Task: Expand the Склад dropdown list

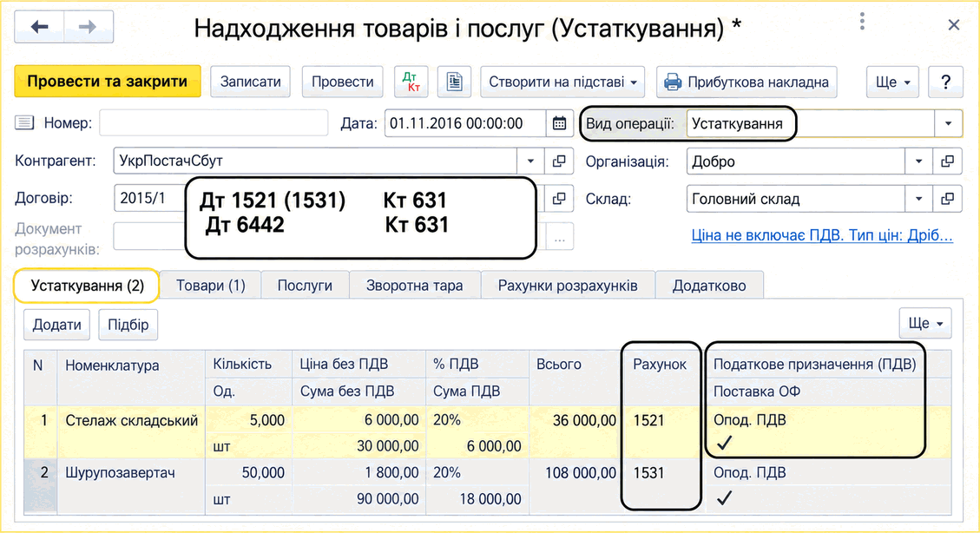Action: 918,199
